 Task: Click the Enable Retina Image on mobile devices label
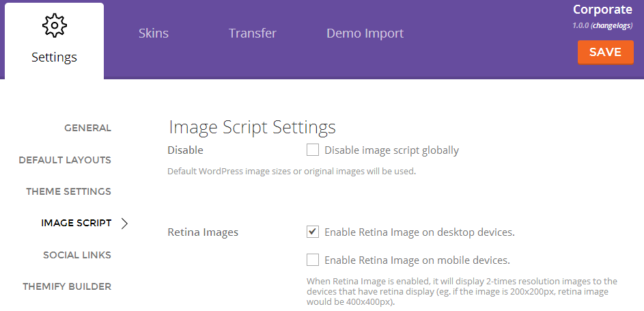click(417, 260)
